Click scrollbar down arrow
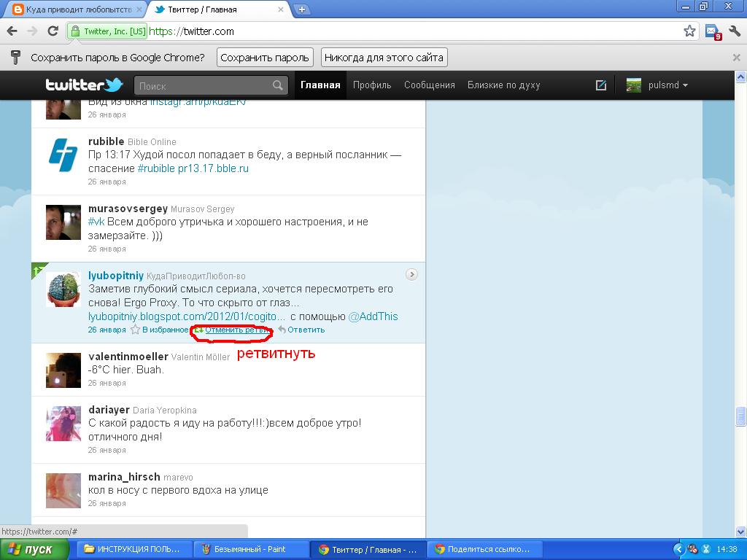 (x=740, y=531)
